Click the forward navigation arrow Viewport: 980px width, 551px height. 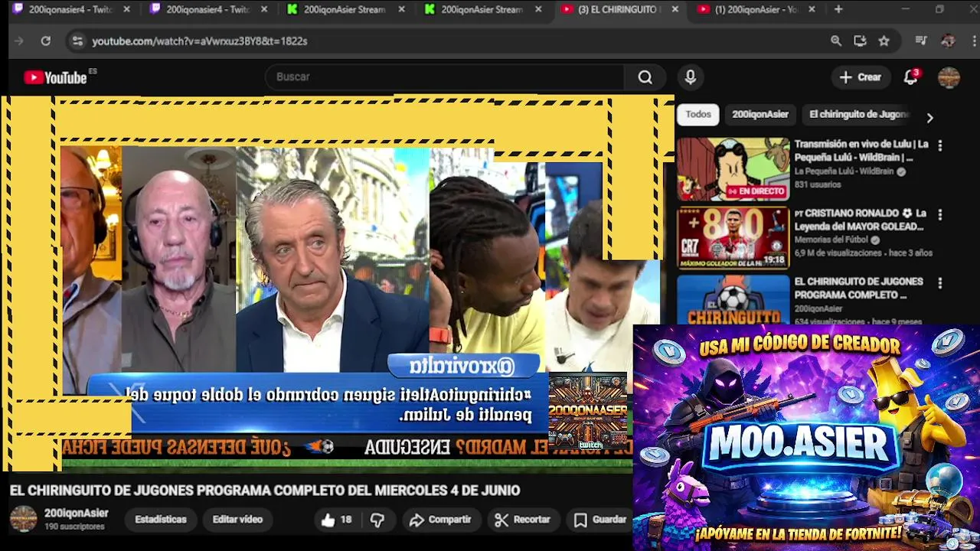19,41
